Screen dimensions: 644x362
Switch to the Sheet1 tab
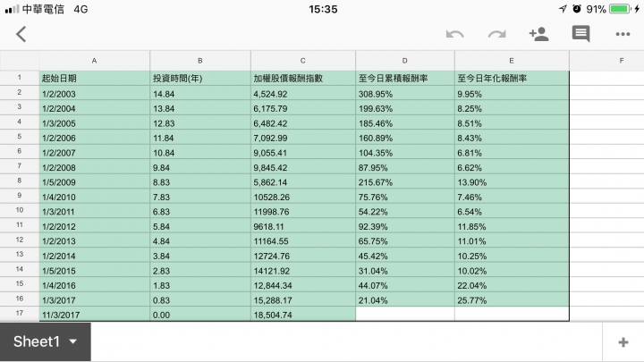point(46,341)
